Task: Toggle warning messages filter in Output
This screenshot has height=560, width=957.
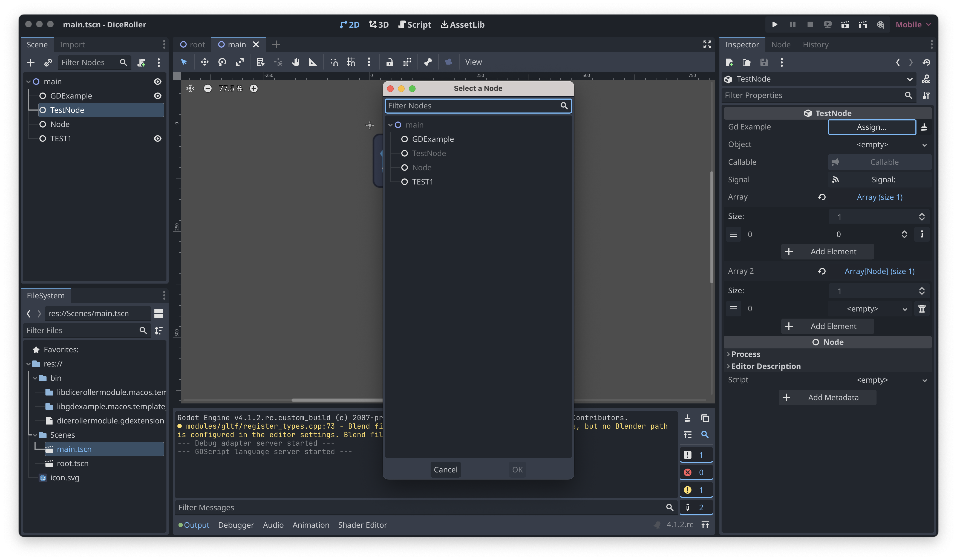Action: [696, 490]
